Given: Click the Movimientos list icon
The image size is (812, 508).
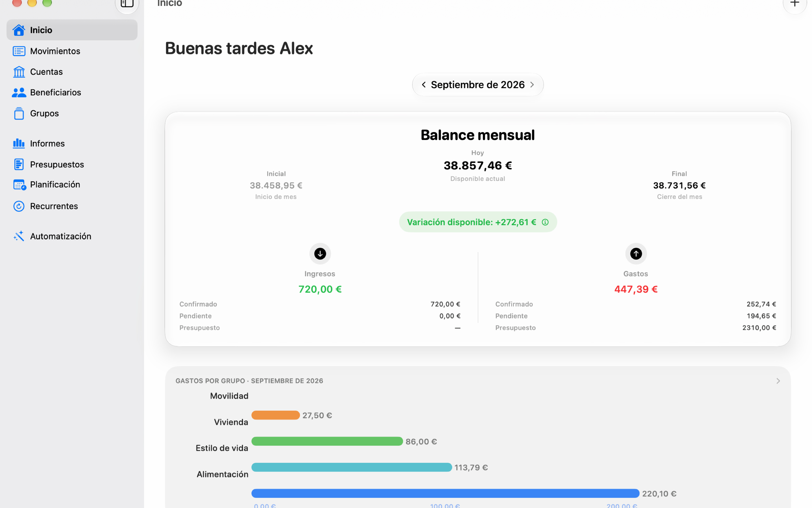Looking at the screenshot, I should pos(19,51).
